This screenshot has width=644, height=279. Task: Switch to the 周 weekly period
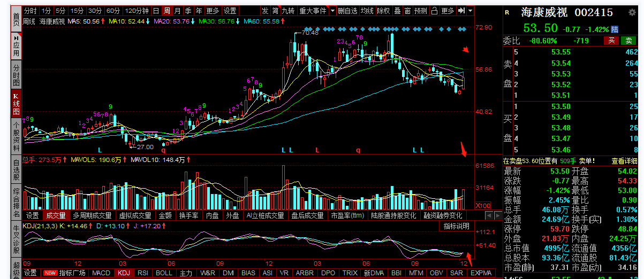click(166, 11)
